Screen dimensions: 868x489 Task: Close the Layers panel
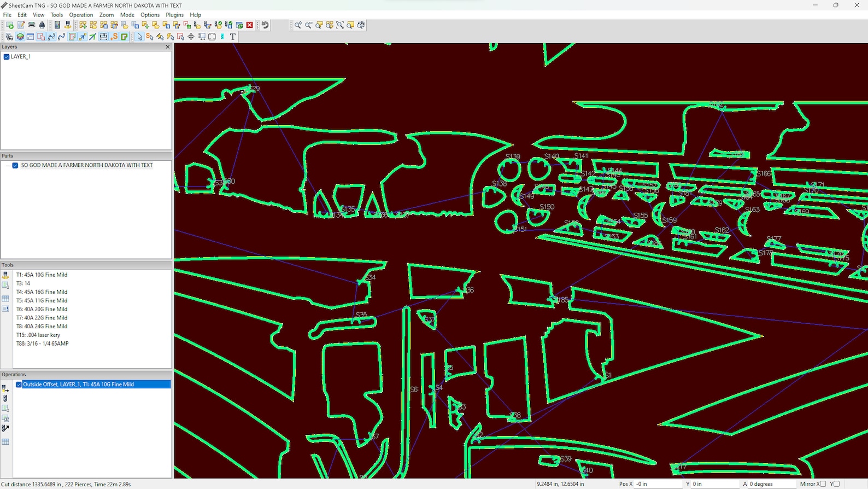click(x=168, y=47)
